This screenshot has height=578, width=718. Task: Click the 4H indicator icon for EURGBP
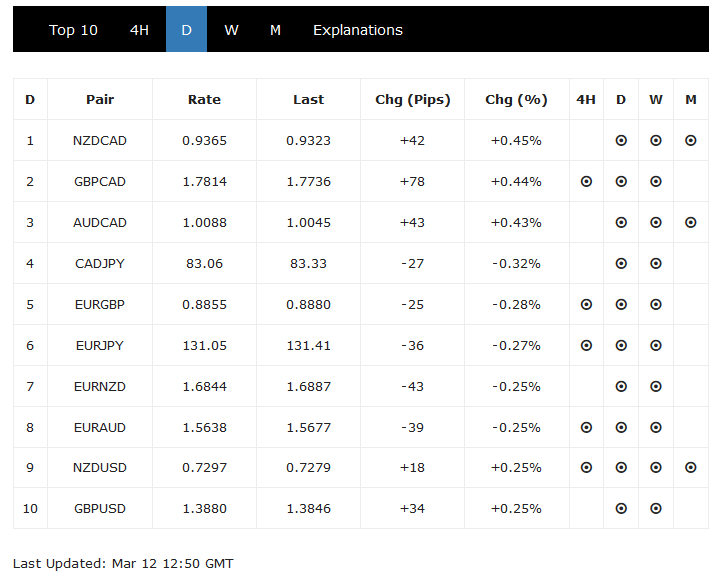(586, 304)
